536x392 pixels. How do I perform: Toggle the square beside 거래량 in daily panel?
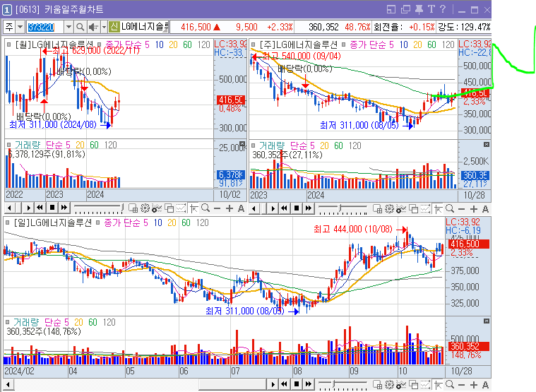point(8,322)
